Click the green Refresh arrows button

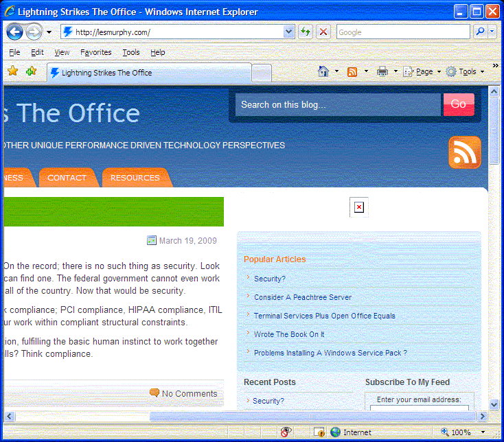click(x=306, y=32)
